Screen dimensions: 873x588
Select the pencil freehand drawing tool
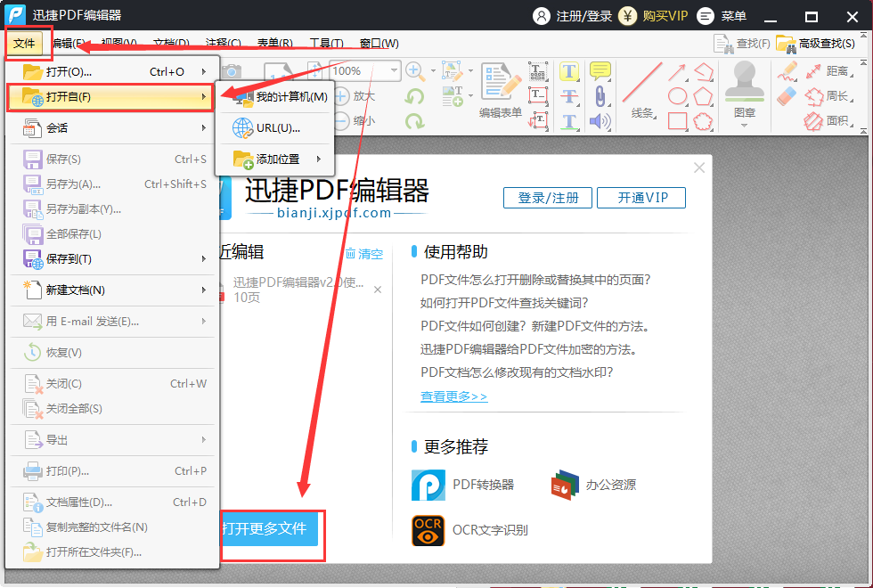point(787,71)
